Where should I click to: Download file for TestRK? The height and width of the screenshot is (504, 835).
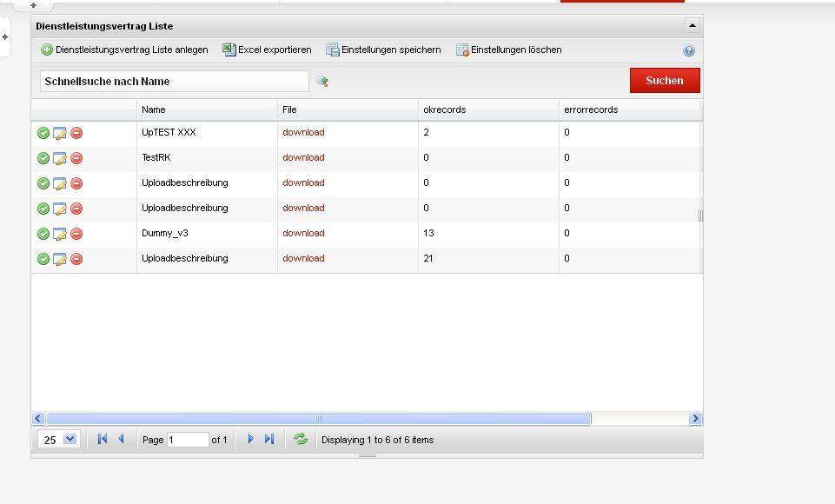303,157
